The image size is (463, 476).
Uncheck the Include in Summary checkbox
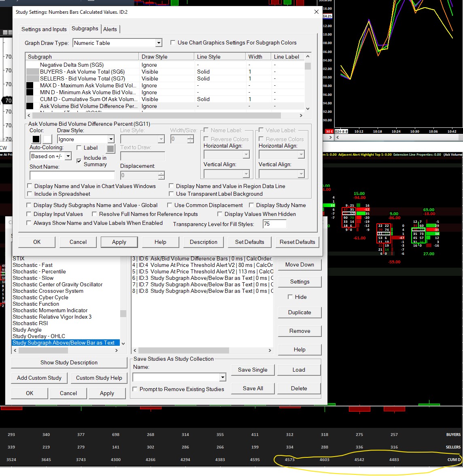pos(79,161)
